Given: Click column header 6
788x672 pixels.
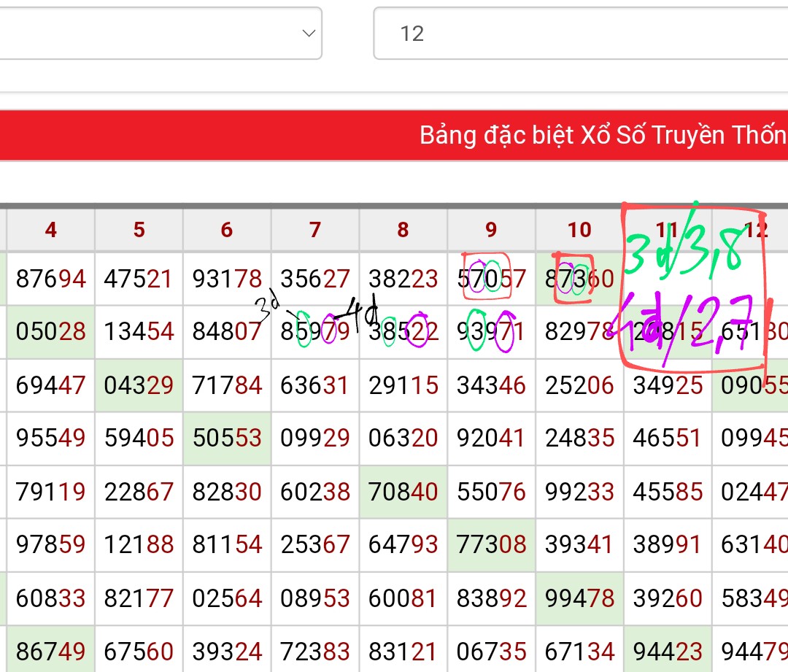Looking at the screenshot, I should 227,231.
